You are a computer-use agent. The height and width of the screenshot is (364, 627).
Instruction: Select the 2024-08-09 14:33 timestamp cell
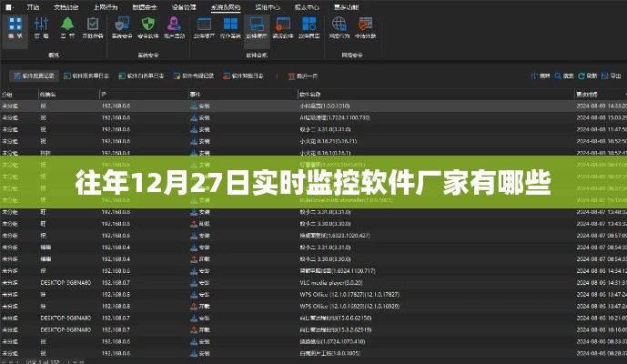click(602, 106)
